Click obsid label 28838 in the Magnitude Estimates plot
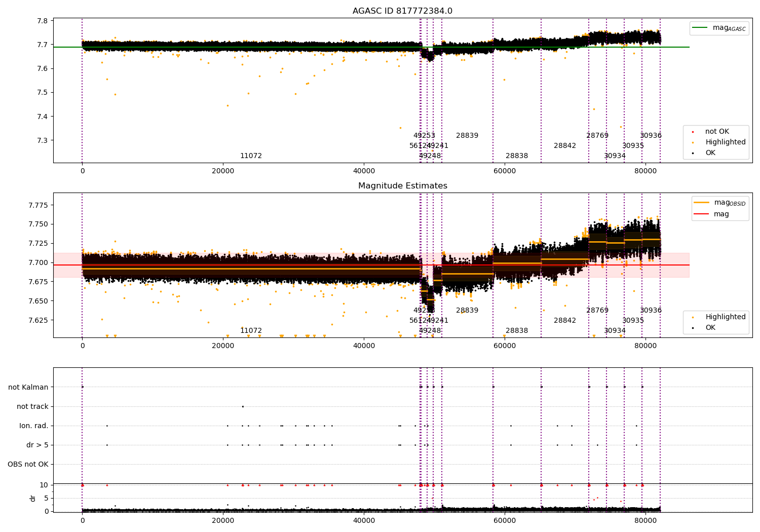 [516, 331]
